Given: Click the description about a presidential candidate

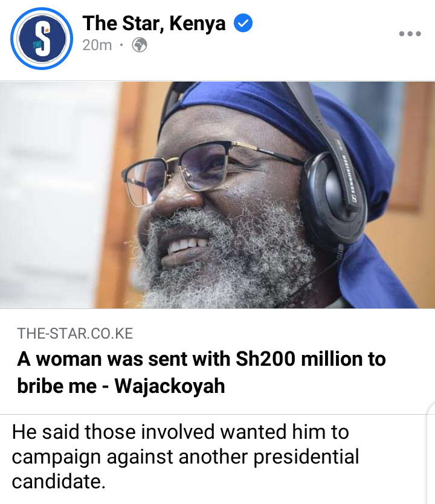Looking at the screenshot, I should (185, 456).
